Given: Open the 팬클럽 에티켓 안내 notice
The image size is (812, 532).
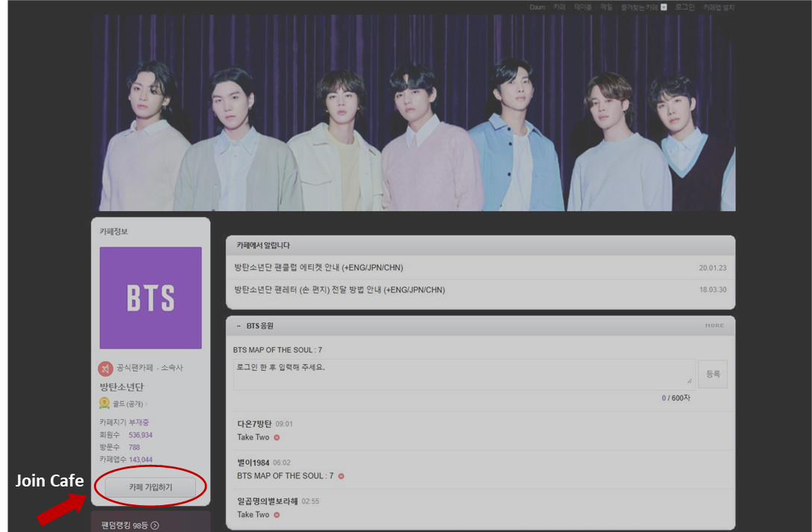Looking at the screenshot, I should click(318, 268).
